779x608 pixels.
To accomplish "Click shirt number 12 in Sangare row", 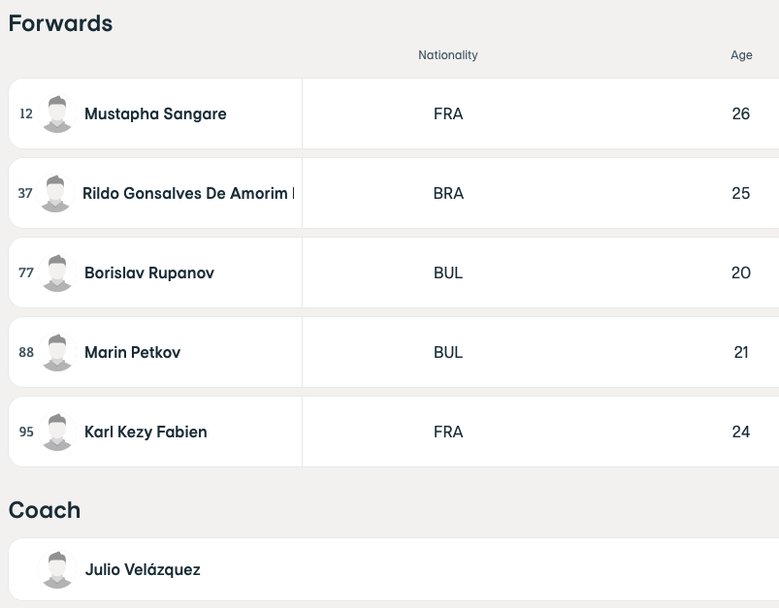I will [x=26, y=114].
